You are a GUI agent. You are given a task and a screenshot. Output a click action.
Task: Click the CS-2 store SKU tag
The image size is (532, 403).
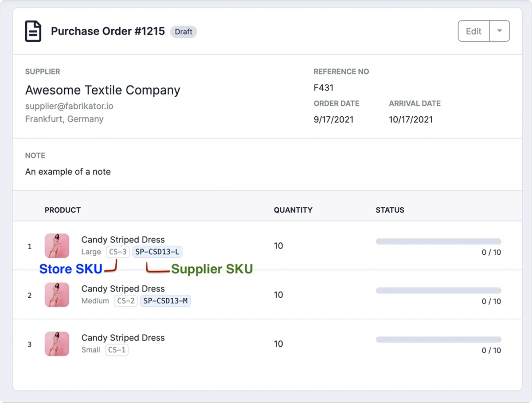point(126,301)
